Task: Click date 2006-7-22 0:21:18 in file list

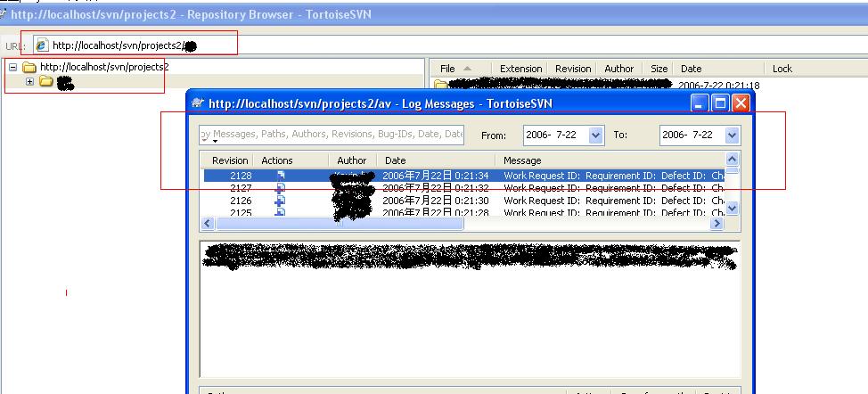Action: [x=718, y=86]
